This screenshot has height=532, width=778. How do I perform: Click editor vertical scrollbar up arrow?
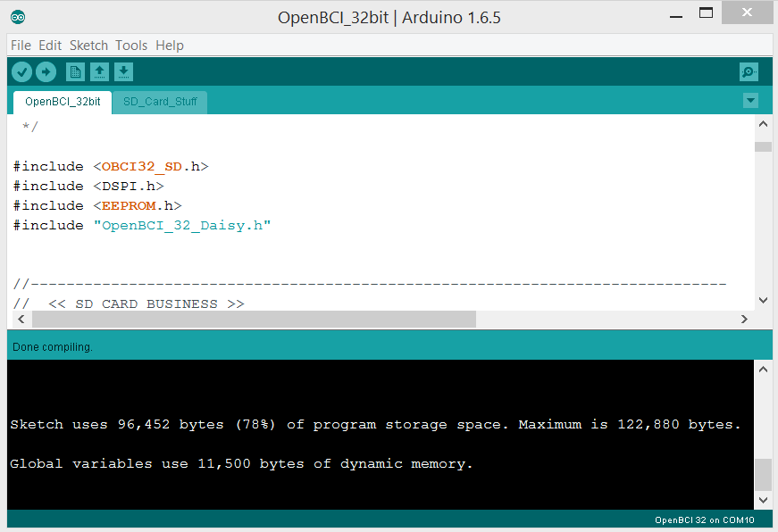(763, 124)
